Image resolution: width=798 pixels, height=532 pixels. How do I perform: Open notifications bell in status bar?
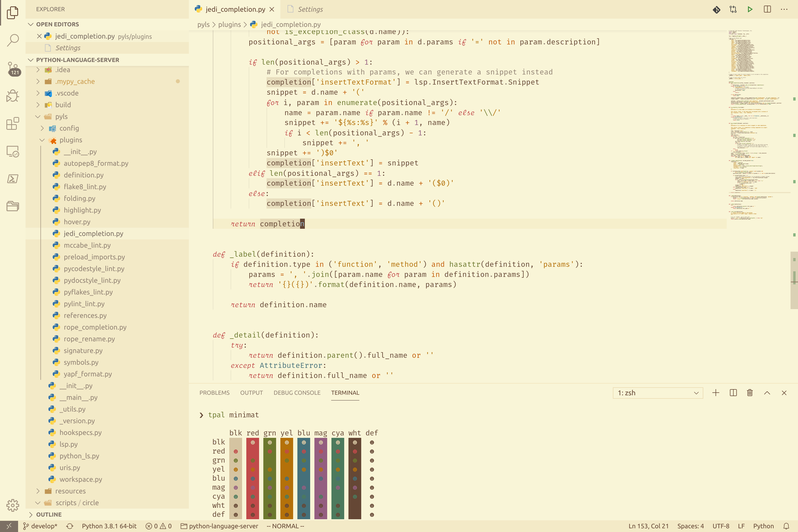tap(786, 526)
